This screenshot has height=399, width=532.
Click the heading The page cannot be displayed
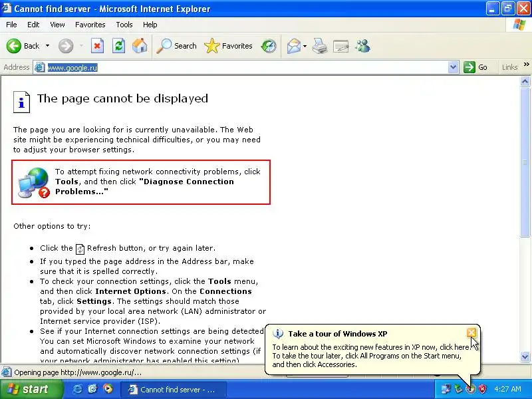coord(122,98)
